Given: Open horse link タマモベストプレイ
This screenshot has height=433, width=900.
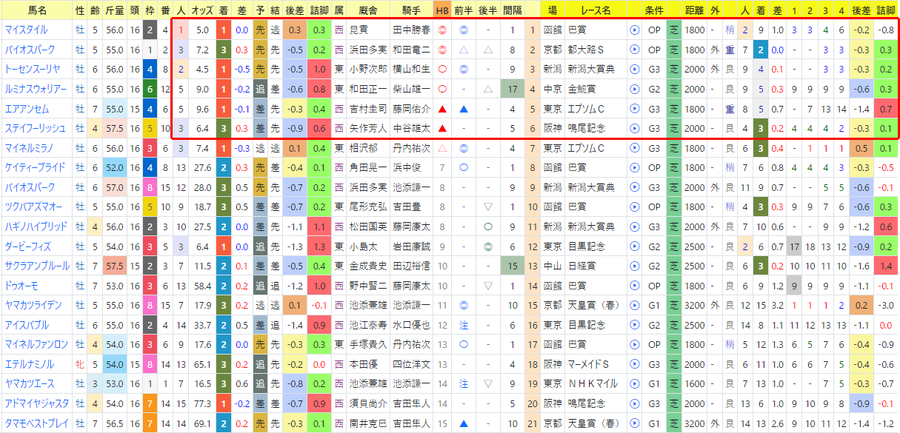Looking at the screenshot, I should [36, 423].
